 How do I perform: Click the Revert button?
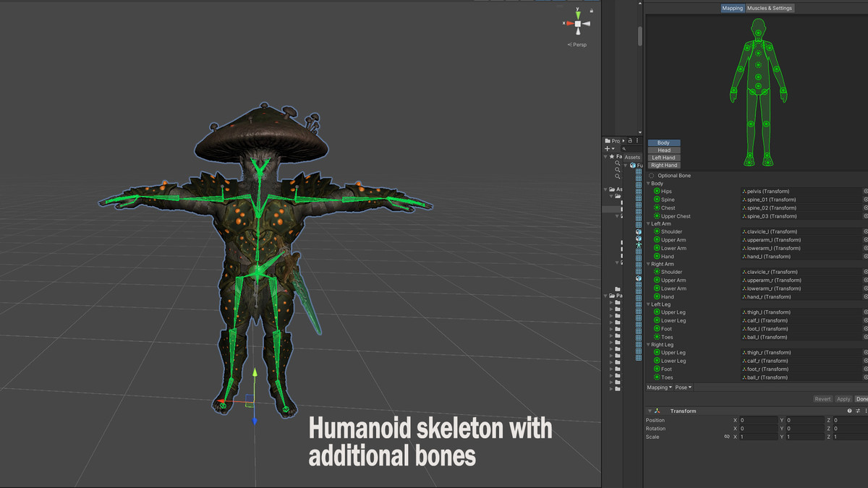point(822,399)
